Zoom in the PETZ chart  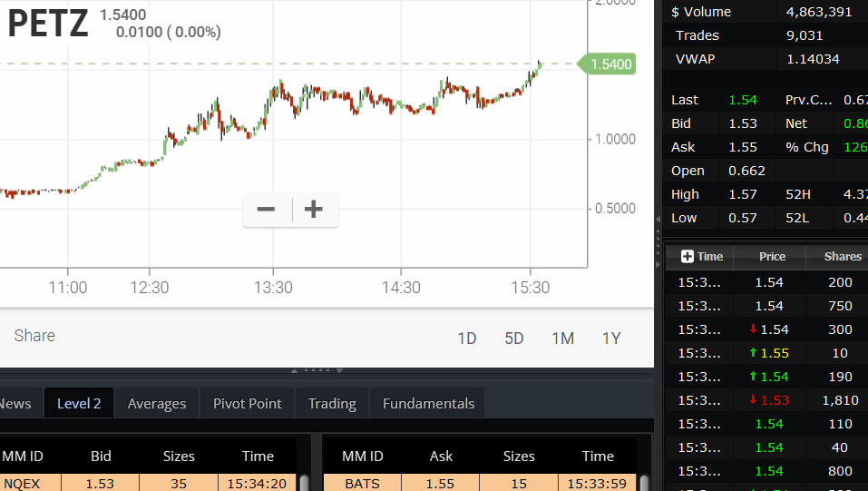coord(314,210)
